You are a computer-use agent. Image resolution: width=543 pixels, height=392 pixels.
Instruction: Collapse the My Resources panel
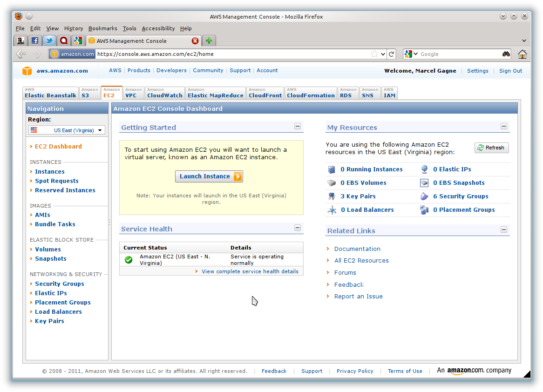[504, 126]
